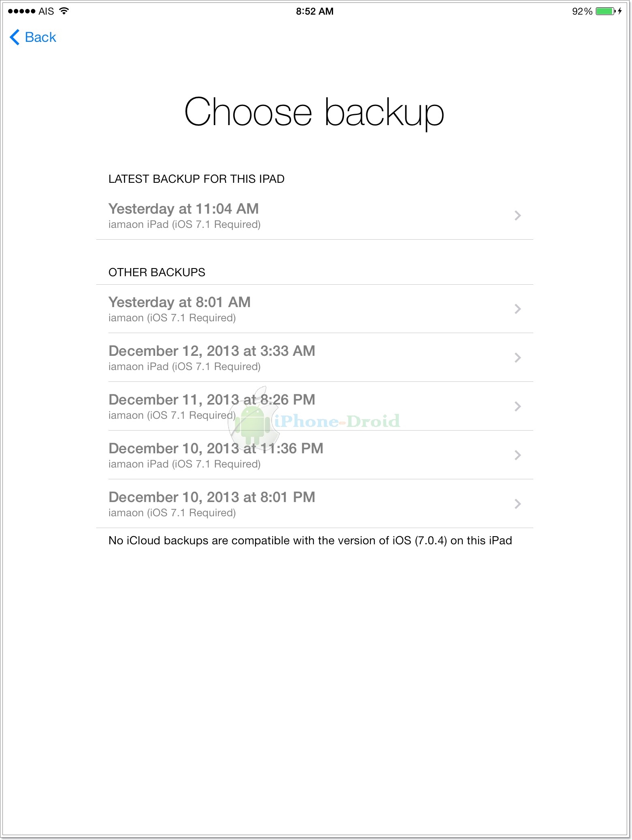
Task: Tap the cellular signal dots
Action: 21,11
